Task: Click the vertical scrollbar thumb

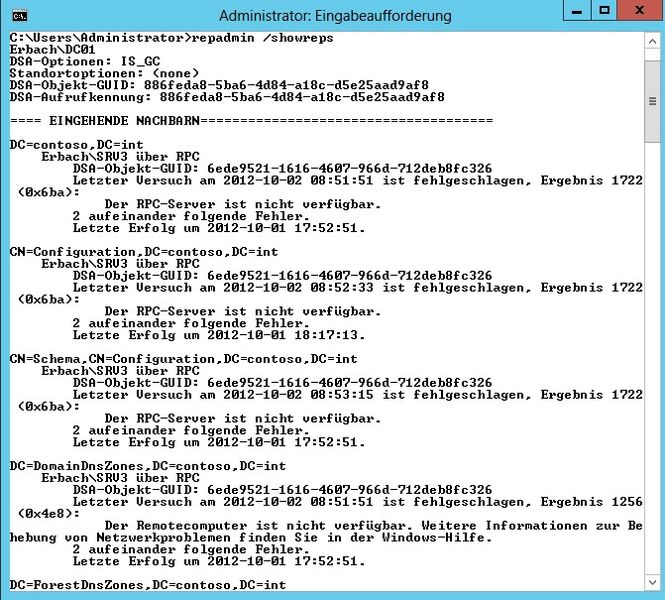Action: [x=652, y=101]
